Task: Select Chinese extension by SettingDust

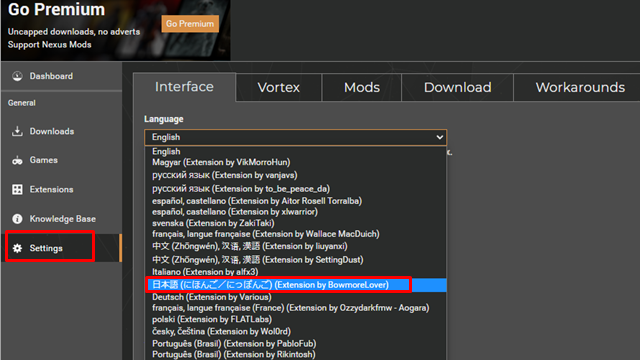Action: [296, 260]
